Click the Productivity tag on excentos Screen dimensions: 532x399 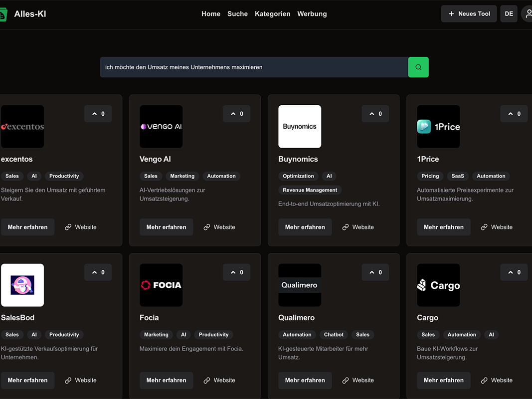pyautogui.click(x=64, y=176)
